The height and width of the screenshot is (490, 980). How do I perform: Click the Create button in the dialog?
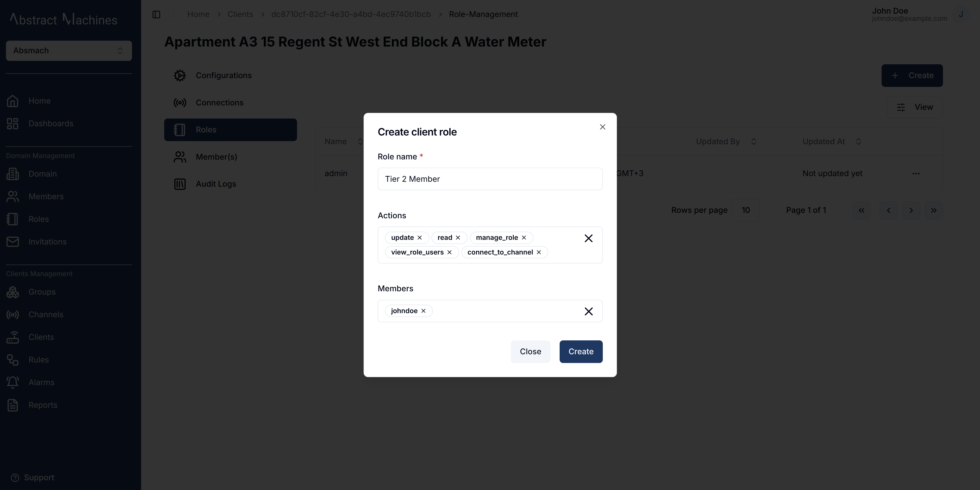coord(580,352)
